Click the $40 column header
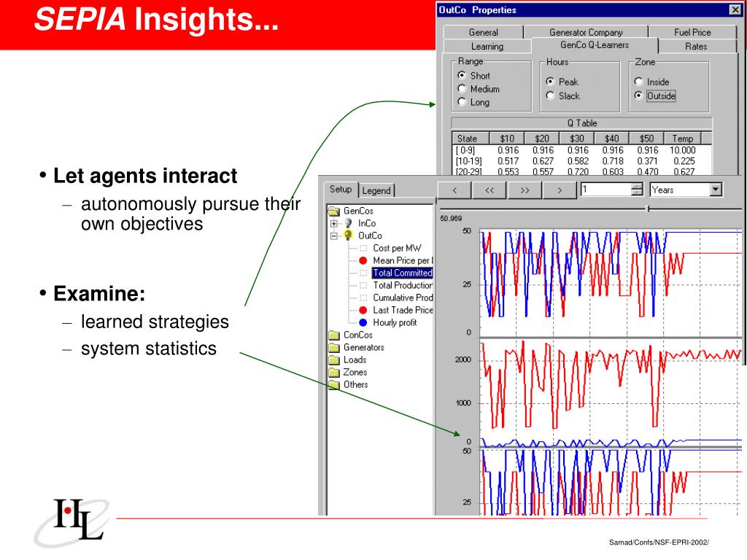Viewport: 747px width, 560px height. (x=611, y=138)
